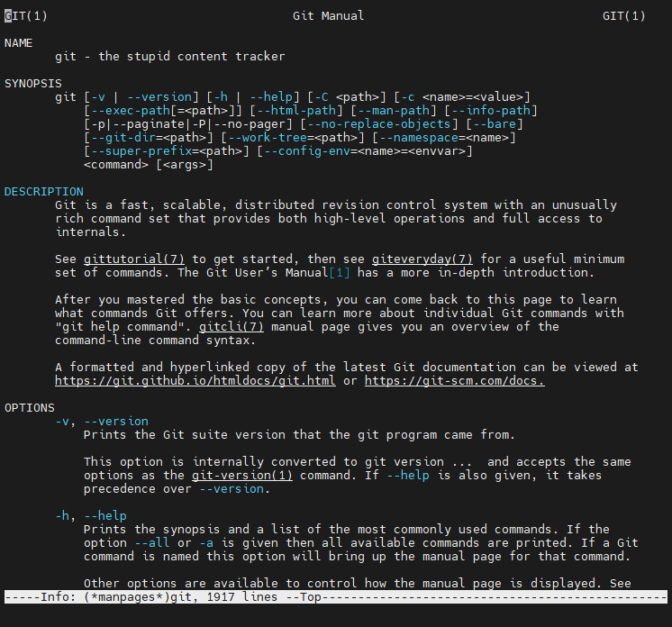Open the git-scm.com/docs link
The image size is (672, 627).
pos(455,381)
